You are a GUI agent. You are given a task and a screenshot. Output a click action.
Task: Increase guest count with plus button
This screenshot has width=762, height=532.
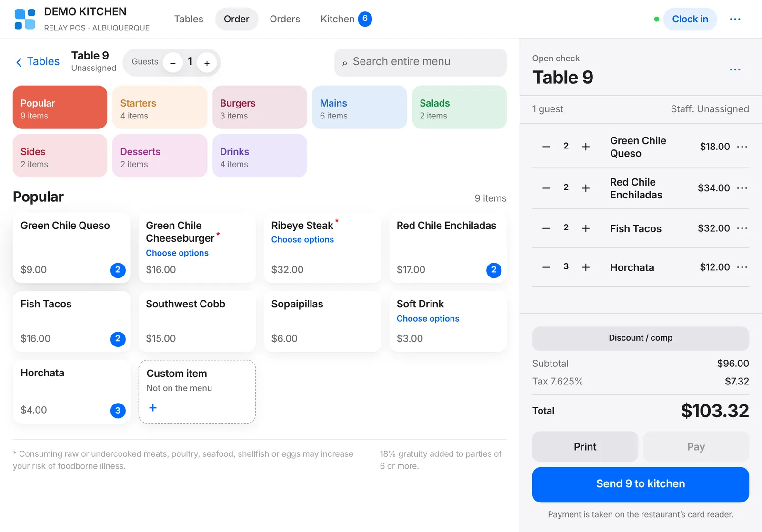(x=207, y=63)
